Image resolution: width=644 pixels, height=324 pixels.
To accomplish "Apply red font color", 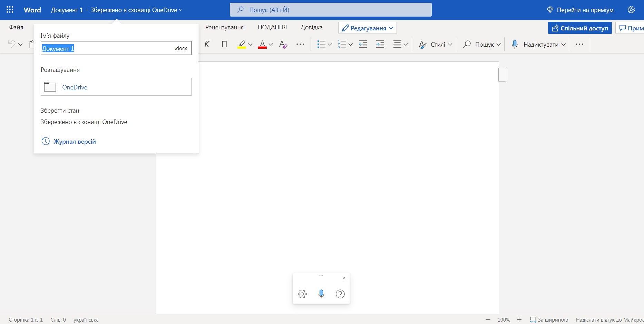I will coord(262,44).
